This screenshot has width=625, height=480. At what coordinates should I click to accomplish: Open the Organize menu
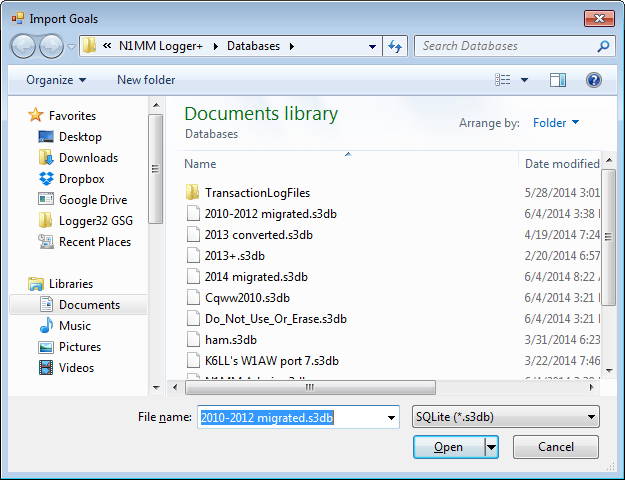[56, 80]
